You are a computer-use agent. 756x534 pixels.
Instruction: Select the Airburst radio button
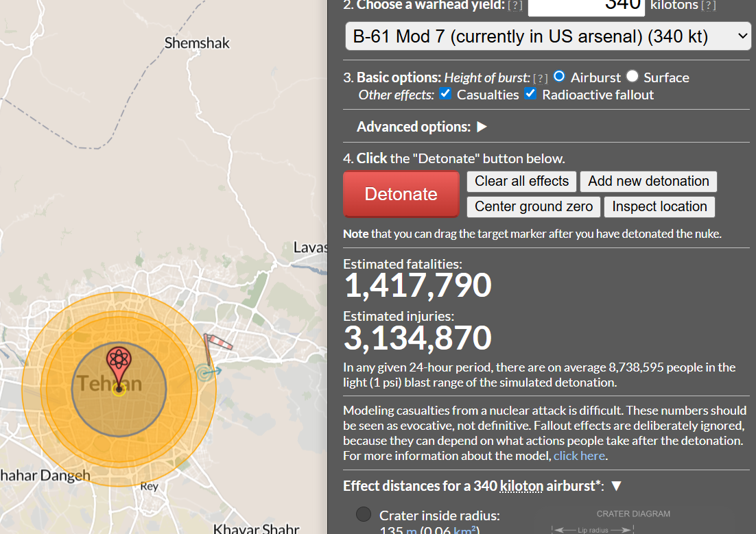pos(559,76)
